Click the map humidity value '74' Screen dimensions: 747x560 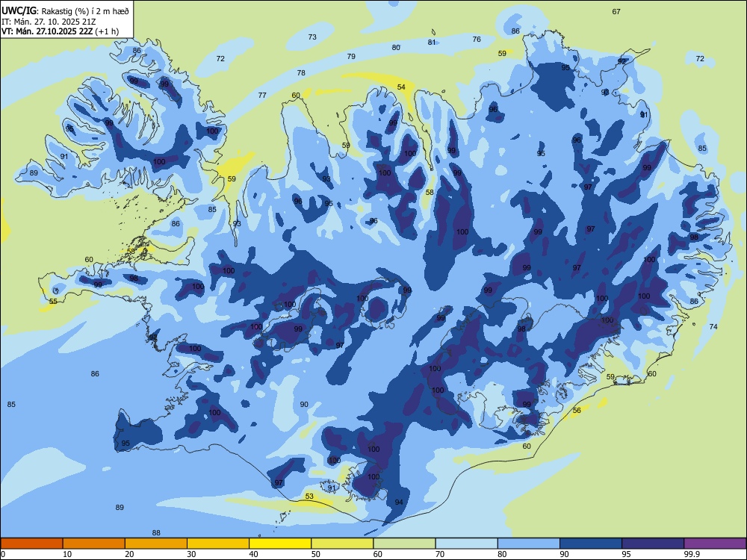(x=713, y=327)
